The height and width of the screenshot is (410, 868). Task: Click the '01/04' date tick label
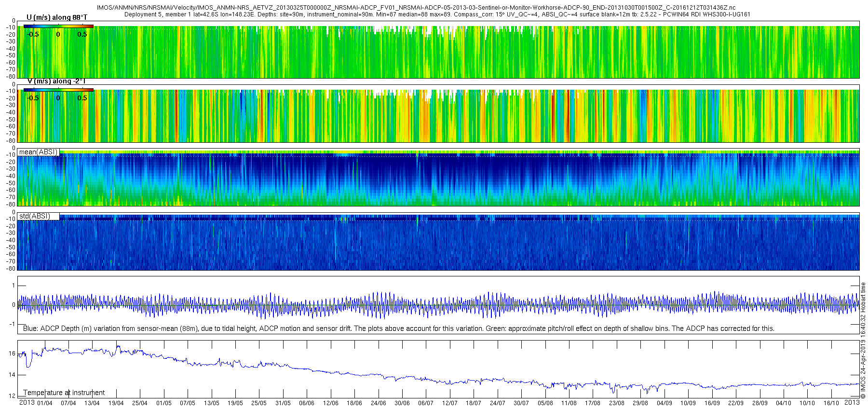pos(44,403)
